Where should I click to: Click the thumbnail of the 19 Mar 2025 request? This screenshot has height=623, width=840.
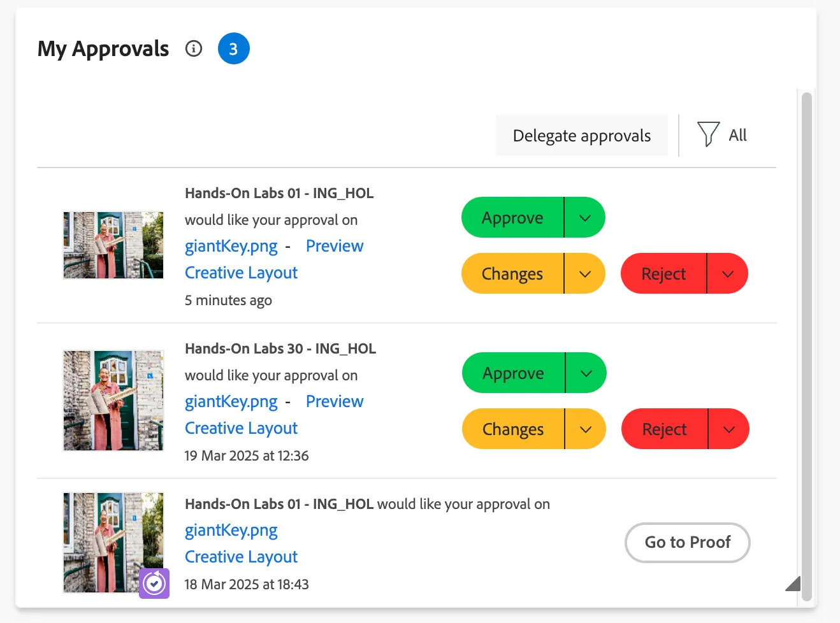(113, 401)
